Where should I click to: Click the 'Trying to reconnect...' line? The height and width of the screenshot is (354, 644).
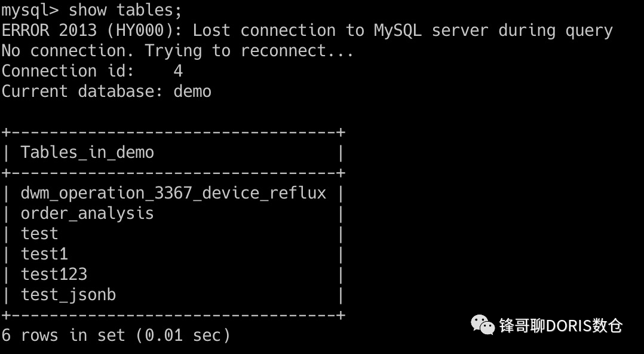(249, 51)
